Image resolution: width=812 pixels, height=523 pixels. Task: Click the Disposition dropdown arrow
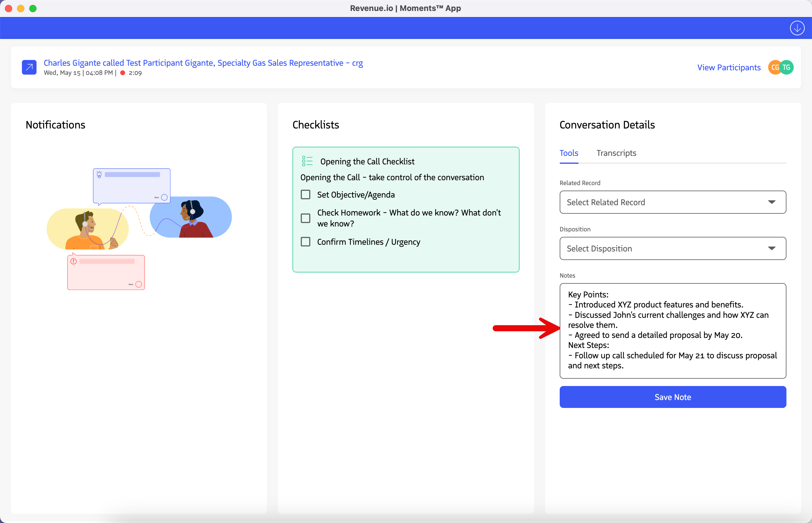point(772,248)
